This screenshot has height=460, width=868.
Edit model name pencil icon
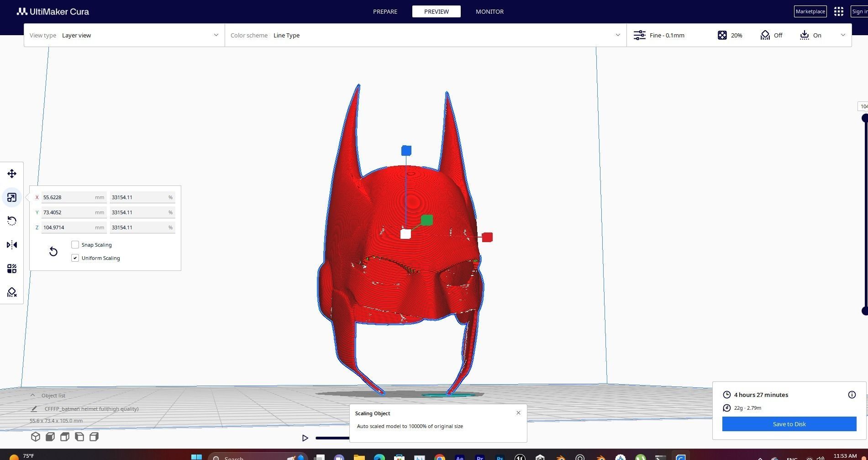[34, 409]
